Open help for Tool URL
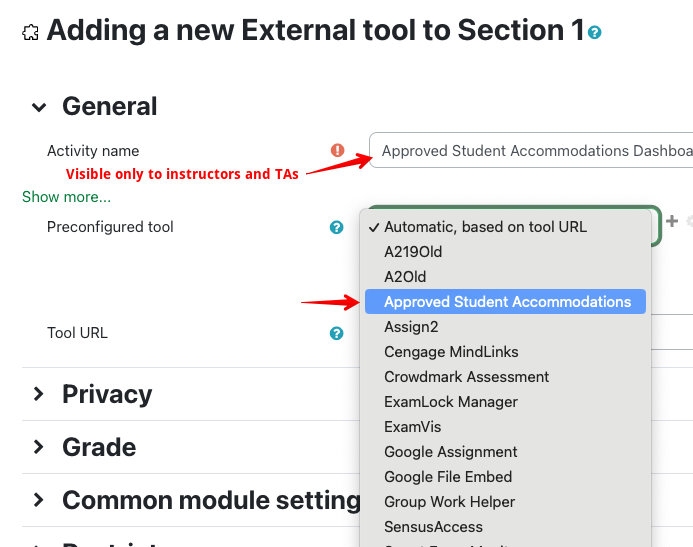This screenshot has height=547, width=693. pos(337,334)
